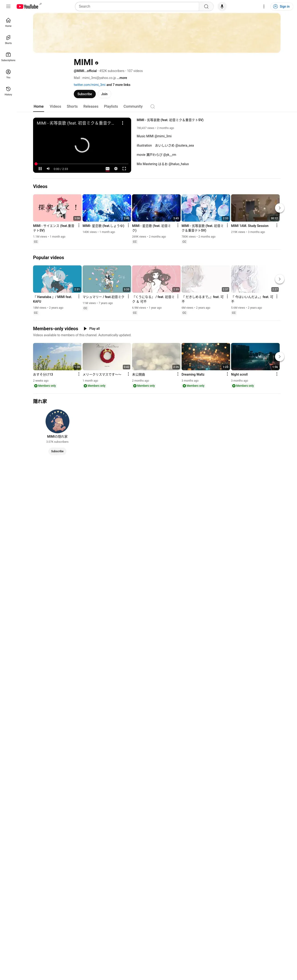Open action menu for Hanataba video

coord(79,297)
